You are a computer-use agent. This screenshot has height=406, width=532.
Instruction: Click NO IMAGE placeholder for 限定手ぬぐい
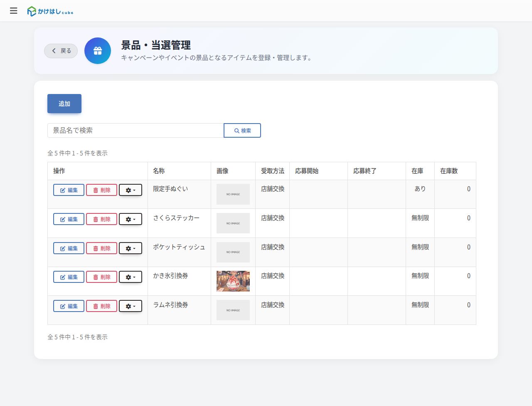tap(233, 194)
